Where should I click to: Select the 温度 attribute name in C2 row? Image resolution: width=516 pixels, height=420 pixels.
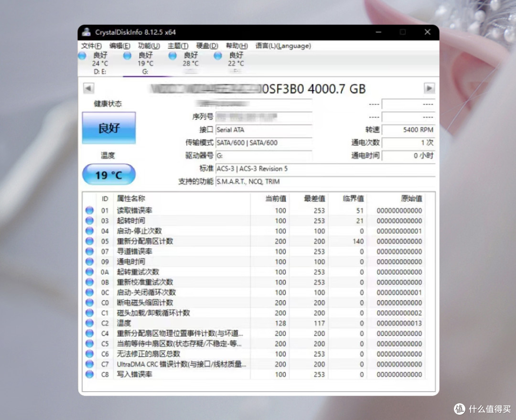[x=124, y=323]
